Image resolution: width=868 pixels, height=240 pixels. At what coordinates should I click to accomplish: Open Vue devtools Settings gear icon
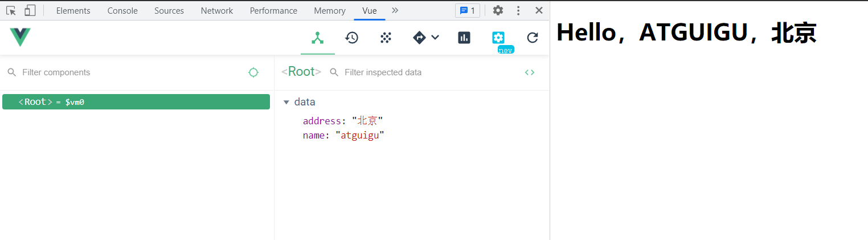tap(498, 38)
